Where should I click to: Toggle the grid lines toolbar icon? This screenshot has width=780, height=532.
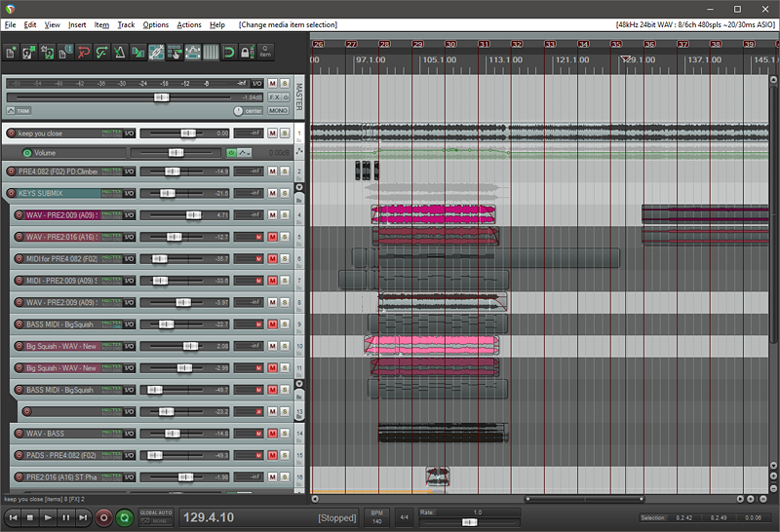pos(212,51)
